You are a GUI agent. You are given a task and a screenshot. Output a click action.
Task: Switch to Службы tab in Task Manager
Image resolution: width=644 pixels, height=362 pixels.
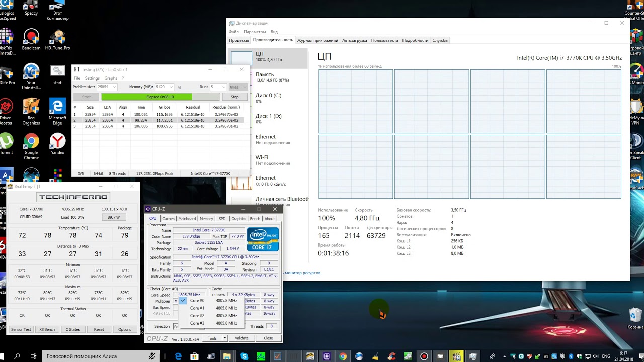coord(440,40)
